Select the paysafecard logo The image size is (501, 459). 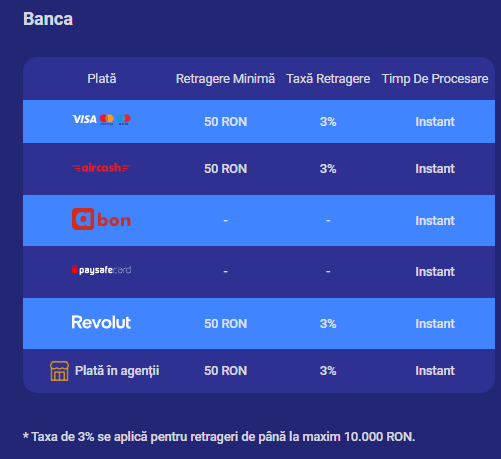pos(101,270)
